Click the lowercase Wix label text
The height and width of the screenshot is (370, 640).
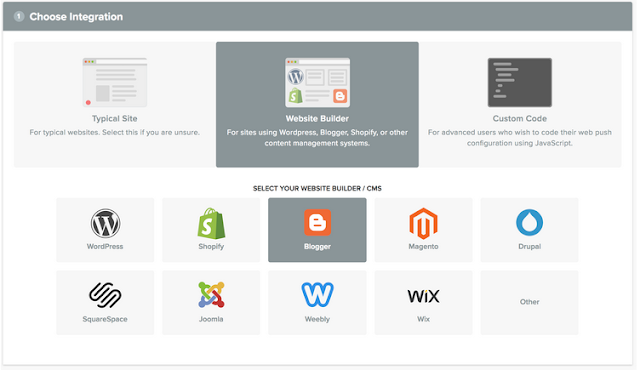pyautogui.click(x=423, y=319)
